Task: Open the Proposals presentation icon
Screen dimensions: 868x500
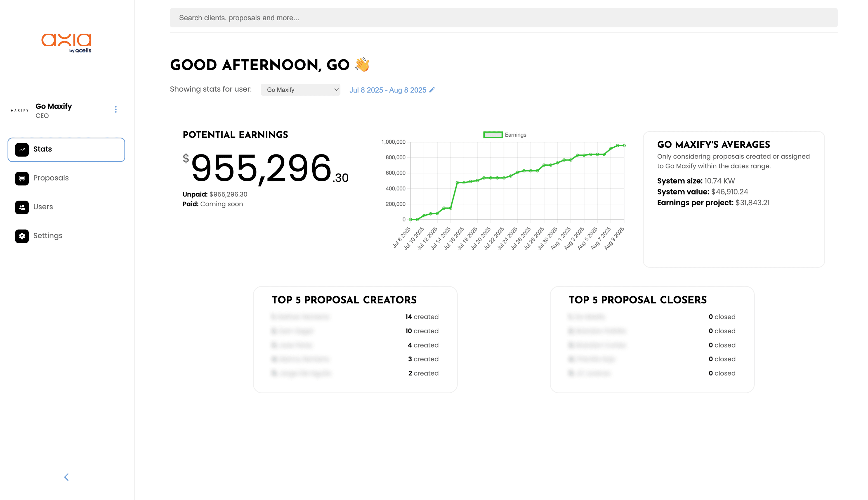Action: (22, 179)
